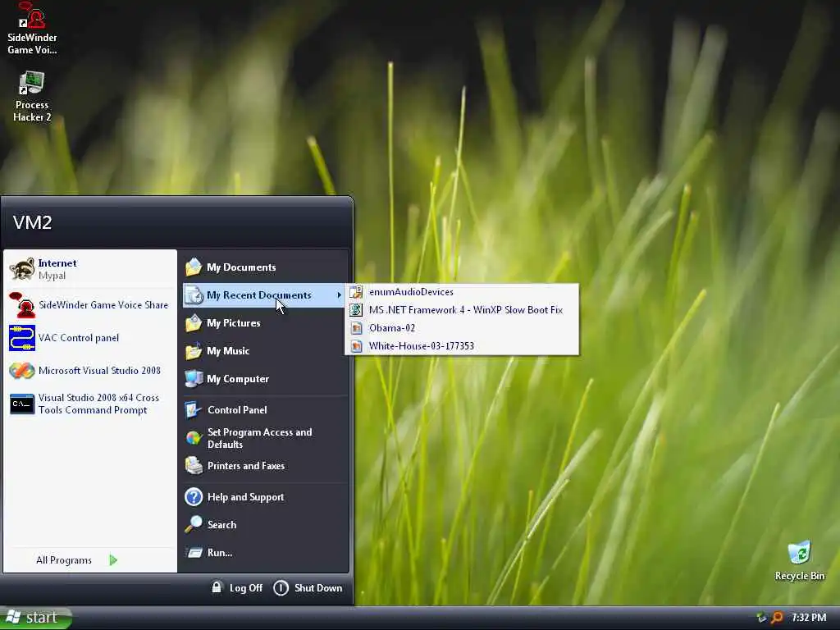Viewport: 840px width, 630px height.
Task: Click the SideWinder Game Voice Share icon
Action: point(22,305)
